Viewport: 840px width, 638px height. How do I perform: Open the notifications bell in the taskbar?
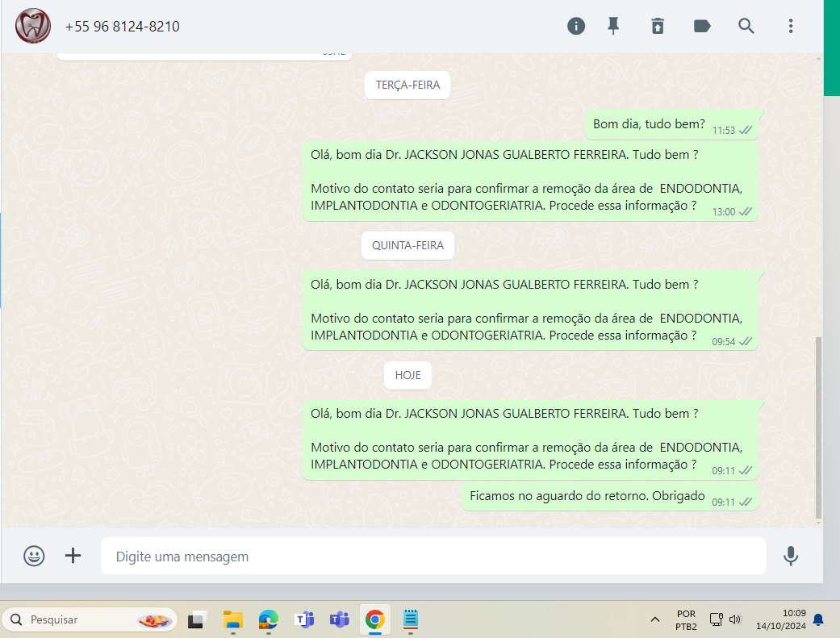818,619
